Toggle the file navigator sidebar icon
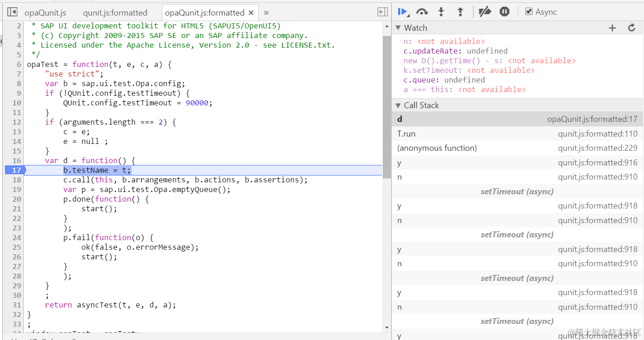The height and width of the screenshot is (340, 644). (13, 12)
